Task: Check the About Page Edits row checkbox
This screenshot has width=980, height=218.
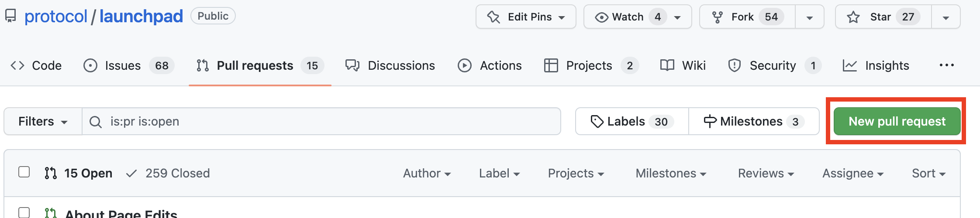Action: [x=24, y=212]
